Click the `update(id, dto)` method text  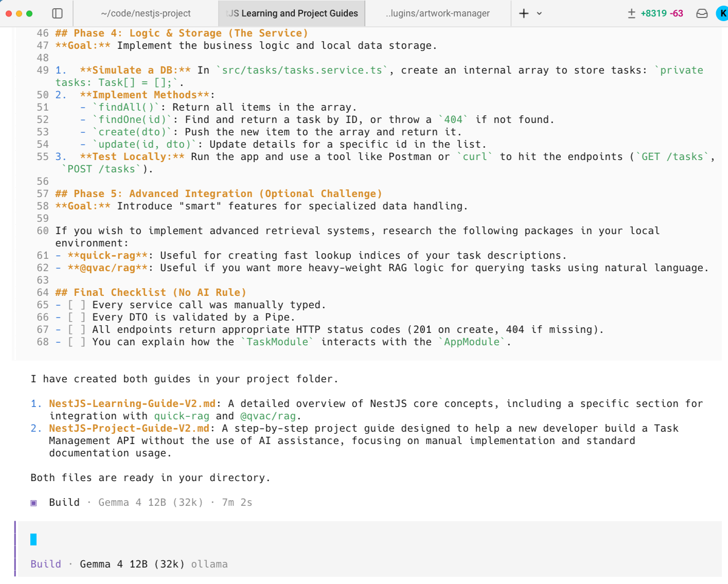(145, 144)
